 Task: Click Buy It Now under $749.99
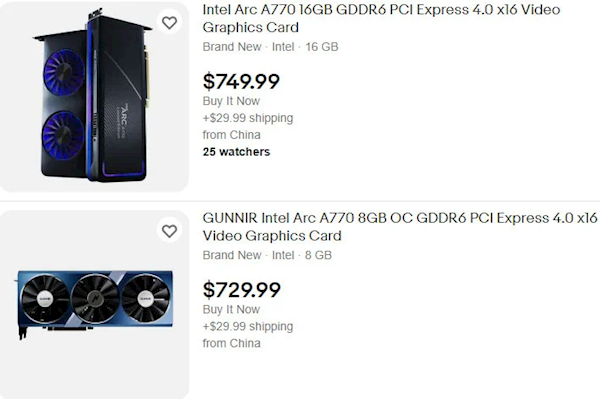click(231, 101)
